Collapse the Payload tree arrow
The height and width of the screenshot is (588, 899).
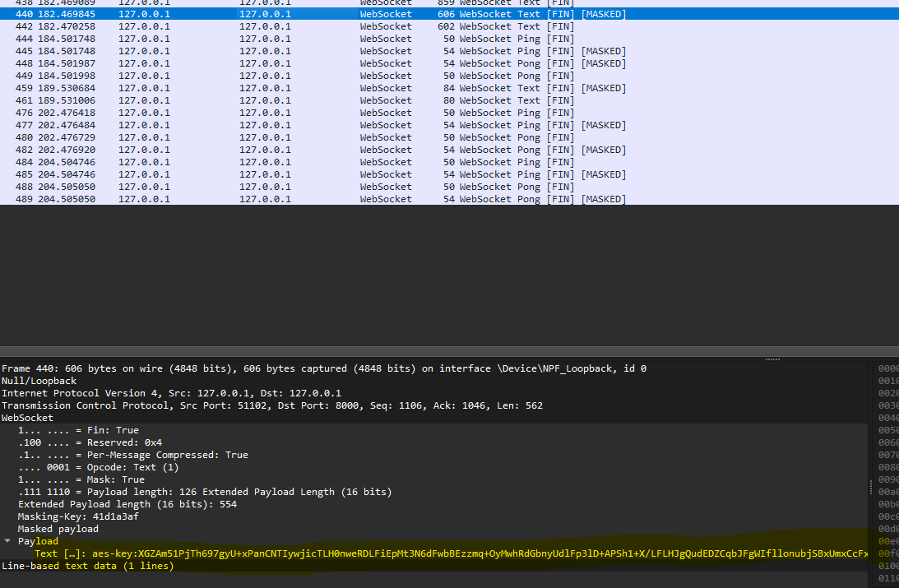(x=7, y=541)
